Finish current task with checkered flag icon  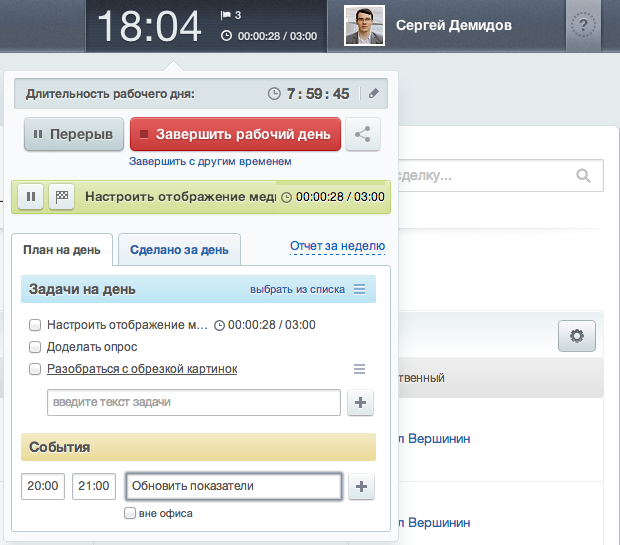pos(62,197)
